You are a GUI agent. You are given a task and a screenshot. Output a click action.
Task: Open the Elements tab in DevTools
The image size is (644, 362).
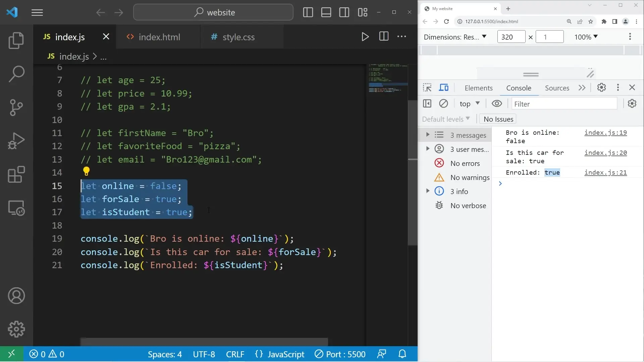478,88
